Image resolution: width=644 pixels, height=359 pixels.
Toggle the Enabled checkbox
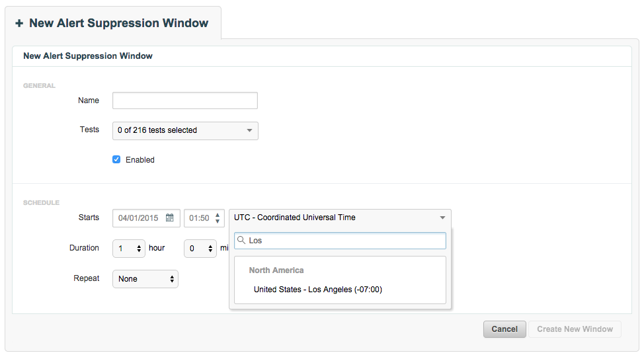click(x=116, y=159)
